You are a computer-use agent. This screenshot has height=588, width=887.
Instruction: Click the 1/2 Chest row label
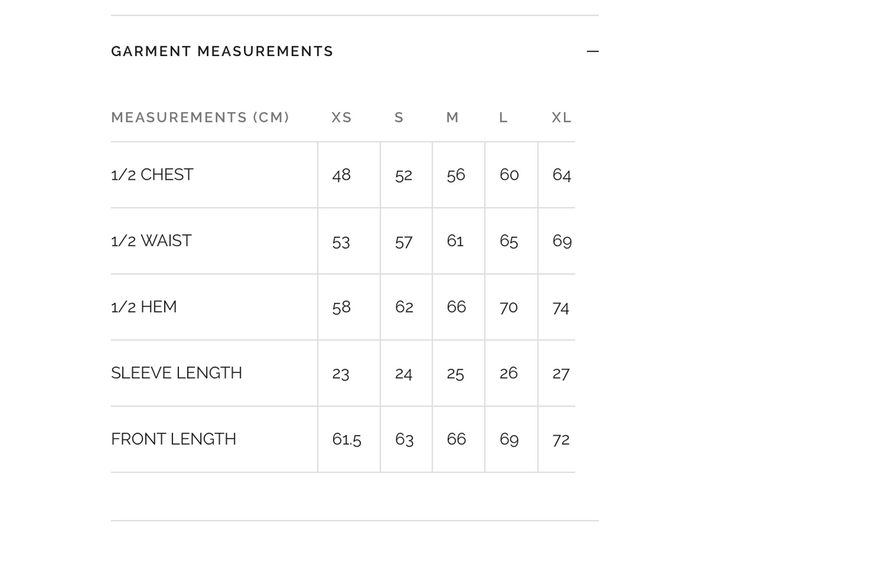[x=152, y=175]
